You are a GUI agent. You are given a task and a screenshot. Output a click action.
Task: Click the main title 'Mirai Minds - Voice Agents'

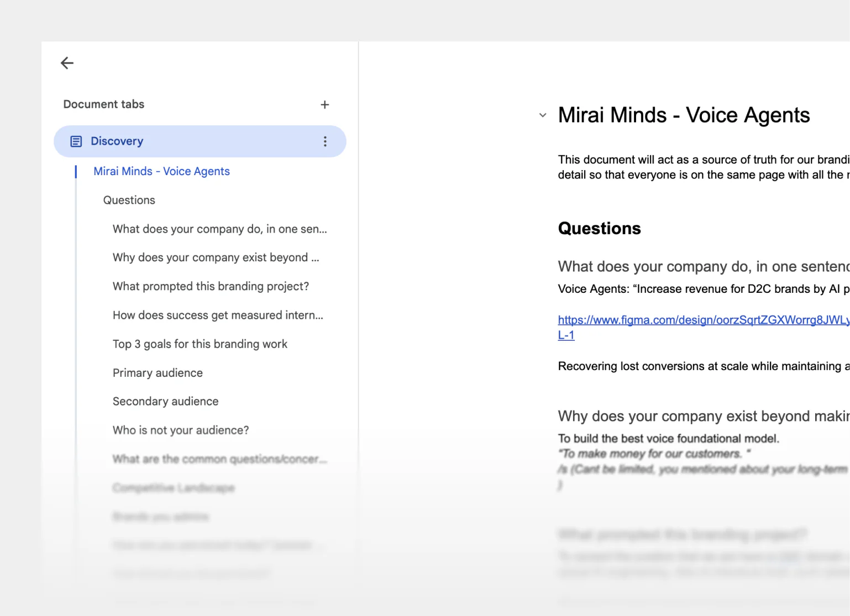(684, 115)
